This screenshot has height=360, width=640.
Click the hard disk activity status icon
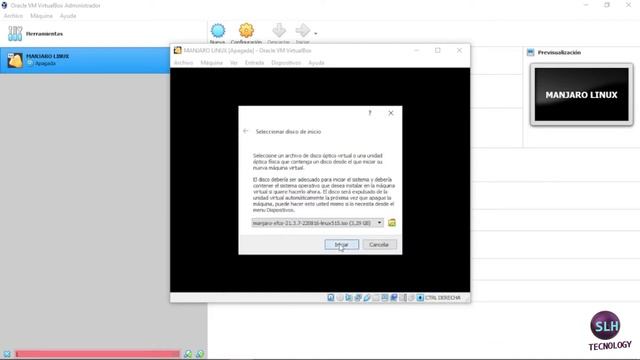(x=331, y=298)
